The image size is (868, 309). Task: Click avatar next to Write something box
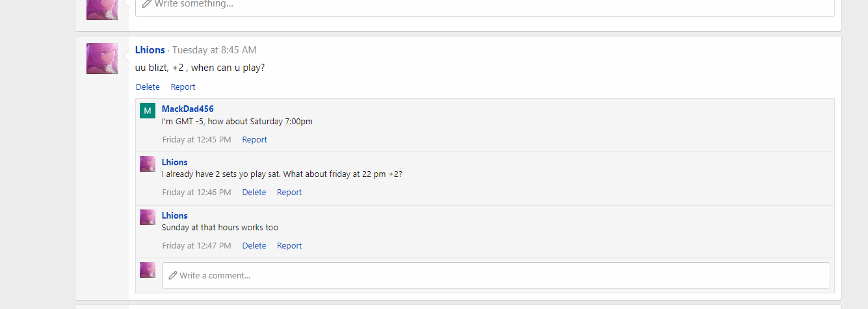click(x=102, y=9)
